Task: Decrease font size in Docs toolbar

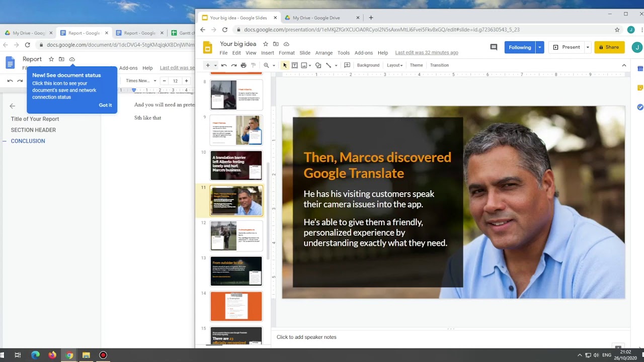Action: (164, 81)
